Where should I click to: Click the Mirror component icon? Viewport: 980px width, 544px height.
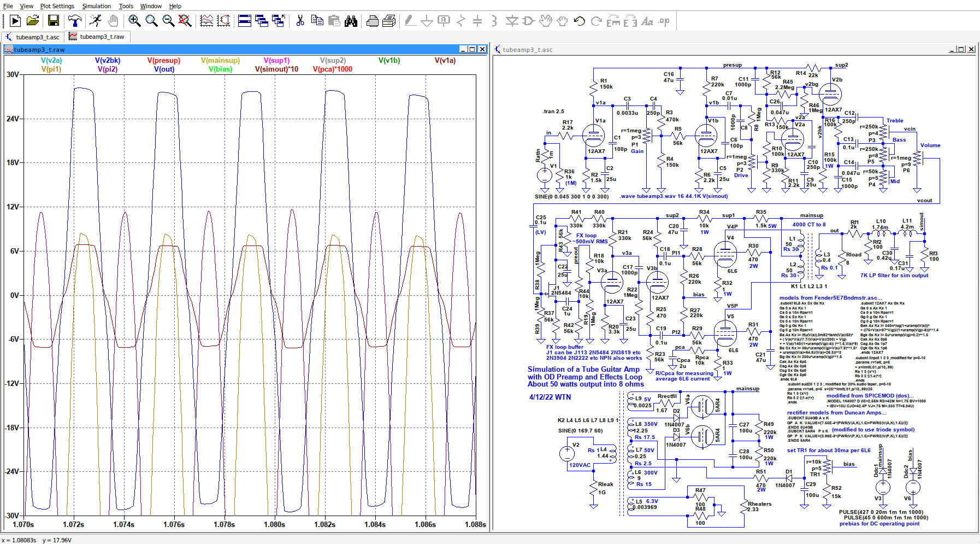tap(630, 21)
